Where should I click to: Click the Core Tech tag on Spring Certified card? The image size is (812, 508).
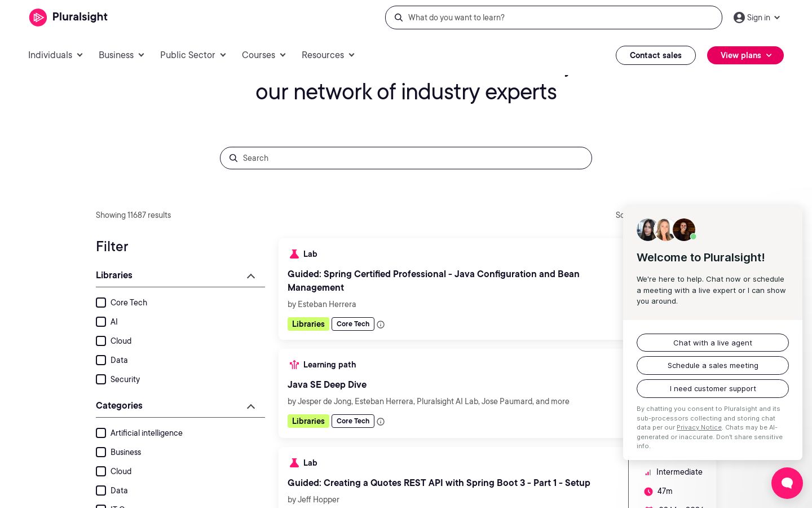[x=353, y=324]
